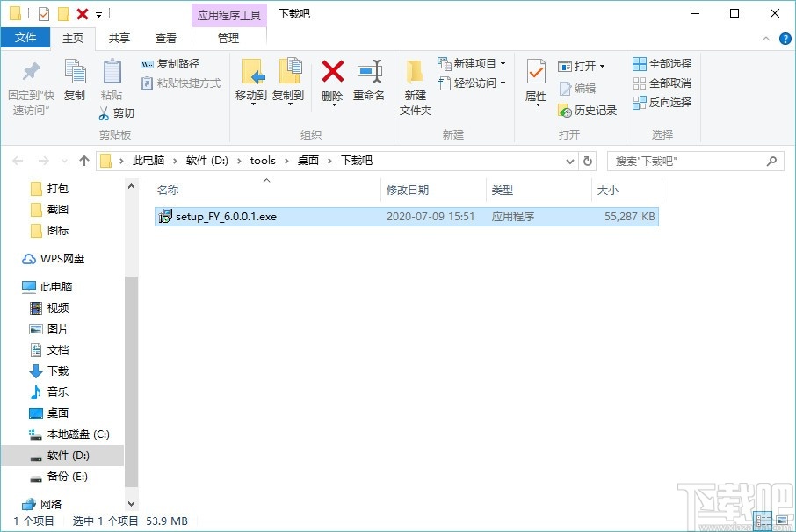796x532 pixels.
Task: Switch to the 查看 (View) ribbon tab
Action: [165, 39]
